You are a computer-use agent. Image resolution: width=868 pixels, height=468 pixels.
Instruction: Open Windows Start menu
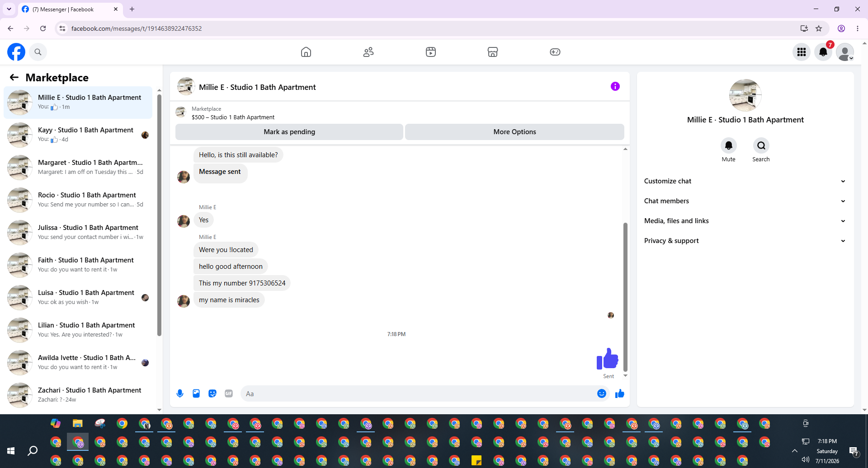coord(11,450)
